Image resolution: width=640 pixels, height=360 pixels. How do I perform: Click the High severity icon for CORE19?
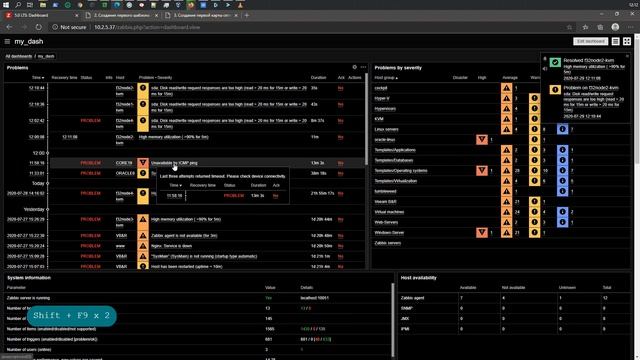click(143, 163)
